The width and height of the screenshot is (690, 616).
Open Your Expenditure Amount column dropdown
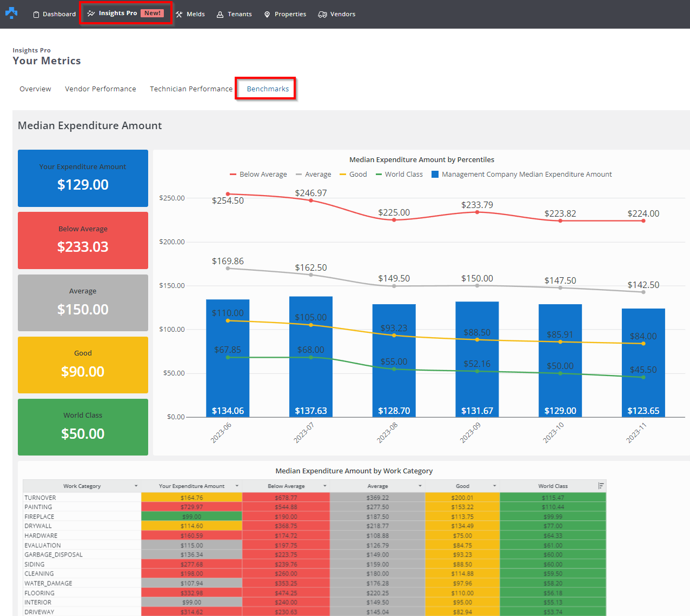tap(237, 486)
